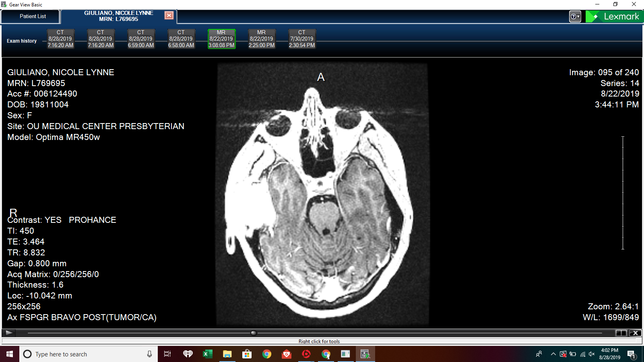Click the Lexmark logo
This screenshot has width=644, height=362.
pyautogui.click(x=615, y=16)
